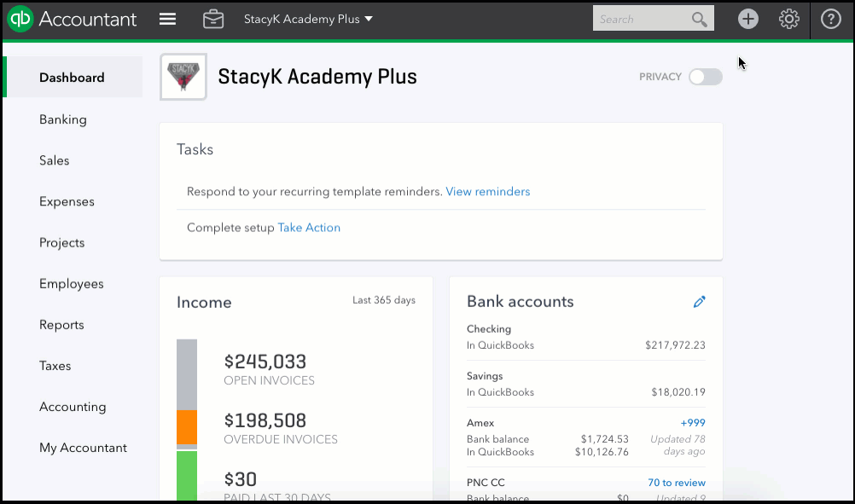The height and width of the screenshot is (504, 855).
Task: Open the hamburger navigation menu
Action: (168, 19)
